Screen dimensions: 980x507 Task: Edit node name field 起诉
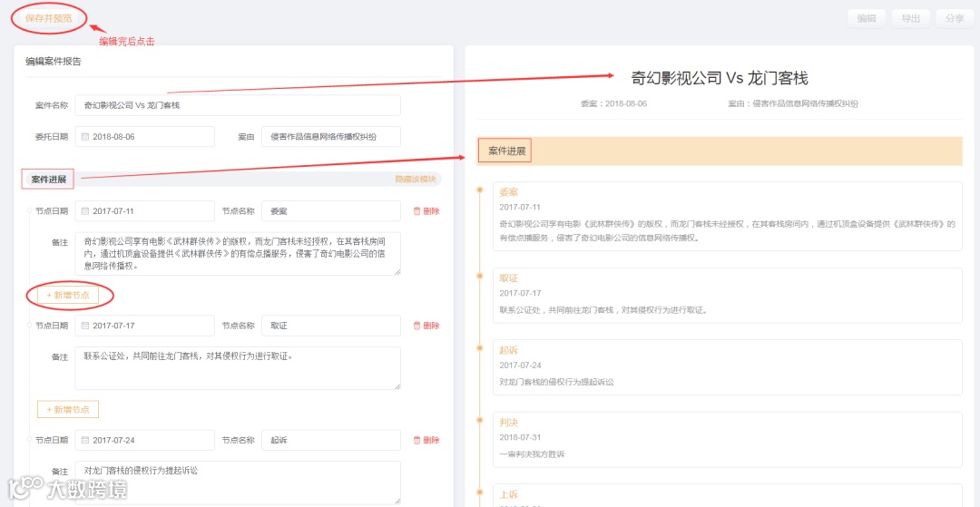pos(330,440)
